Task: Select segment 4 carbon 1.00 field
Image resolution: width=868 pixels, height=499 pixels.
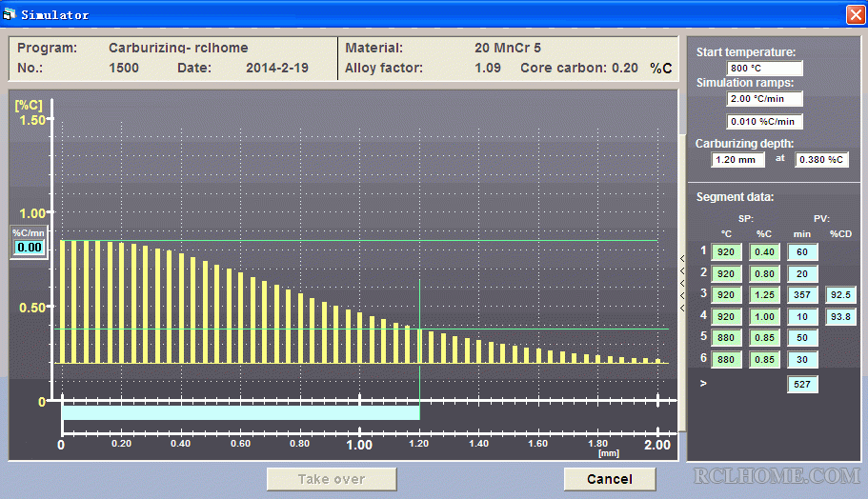Action: 764,317
